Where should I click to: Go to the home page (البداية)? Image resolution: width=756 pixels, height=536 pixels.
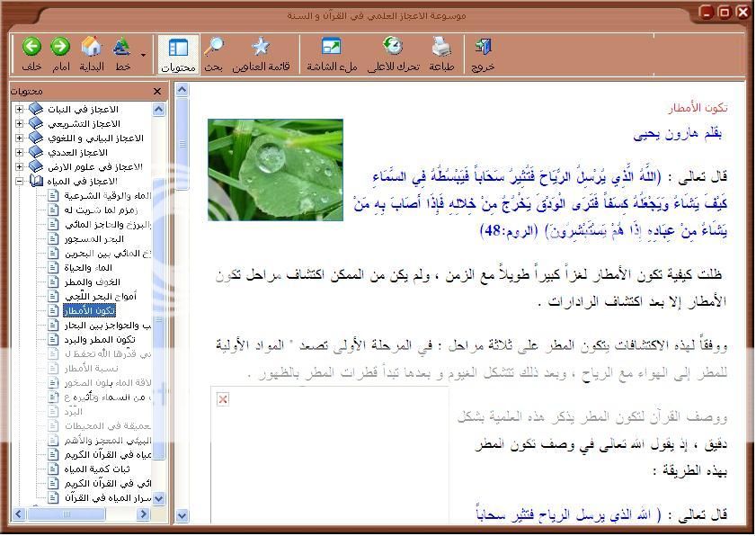(92, 48)
